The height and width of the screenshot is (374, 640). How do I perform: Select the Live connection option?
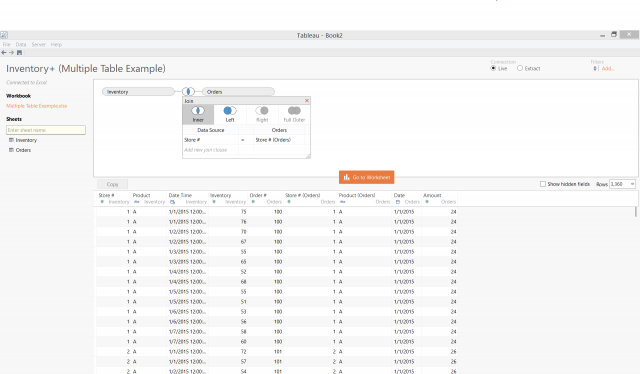493,68
